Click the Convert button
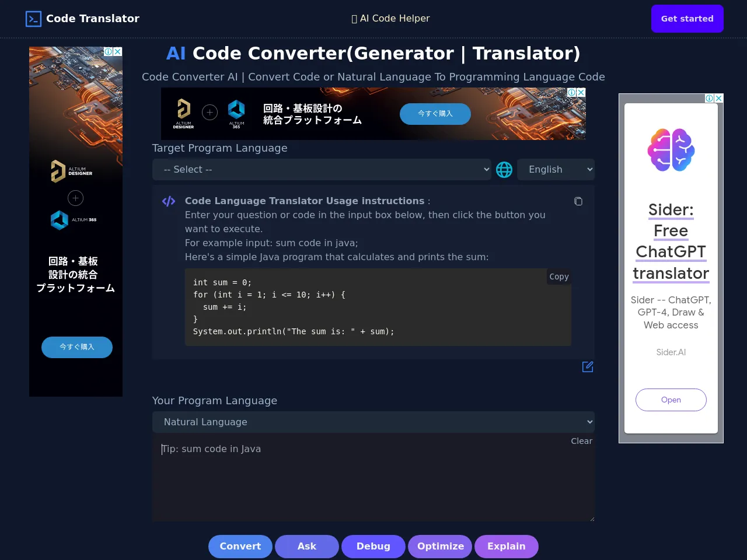The image size is (747, 560). pyautogui.click(x=240, y=547)
